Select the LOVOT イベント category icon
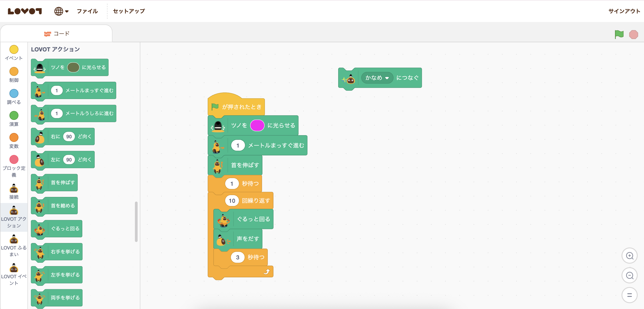Viewport: 644px width, 309px height. click(14, 268)
